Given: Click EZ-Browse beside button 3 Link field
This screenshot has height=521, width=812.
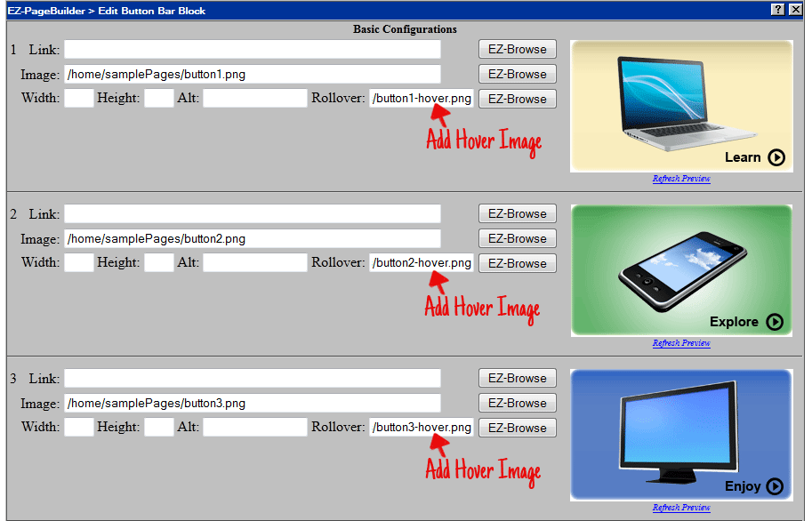Looking at the screenshot, I should tap(518, 379).
